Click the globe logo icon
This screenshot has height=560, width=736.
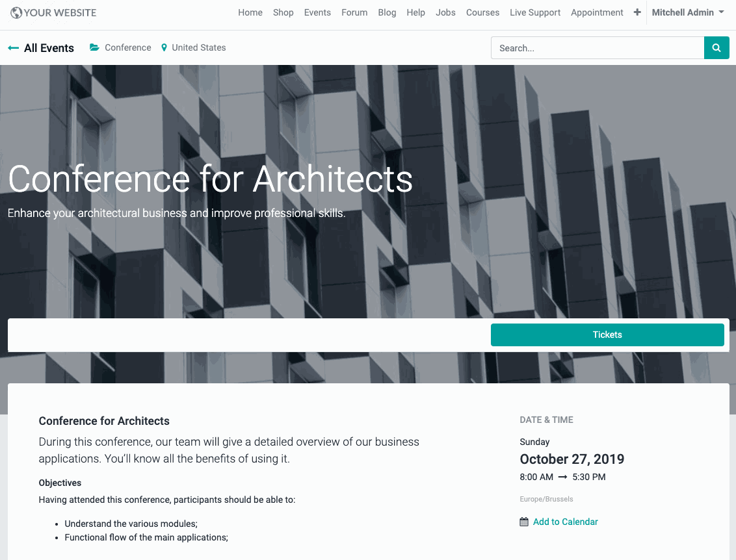click(16, 12)
